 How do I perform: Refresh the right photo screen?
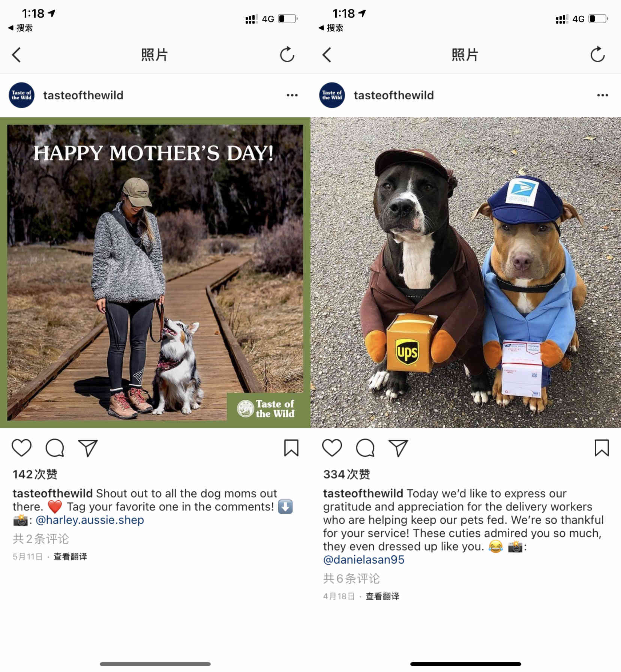coord(598,55)
